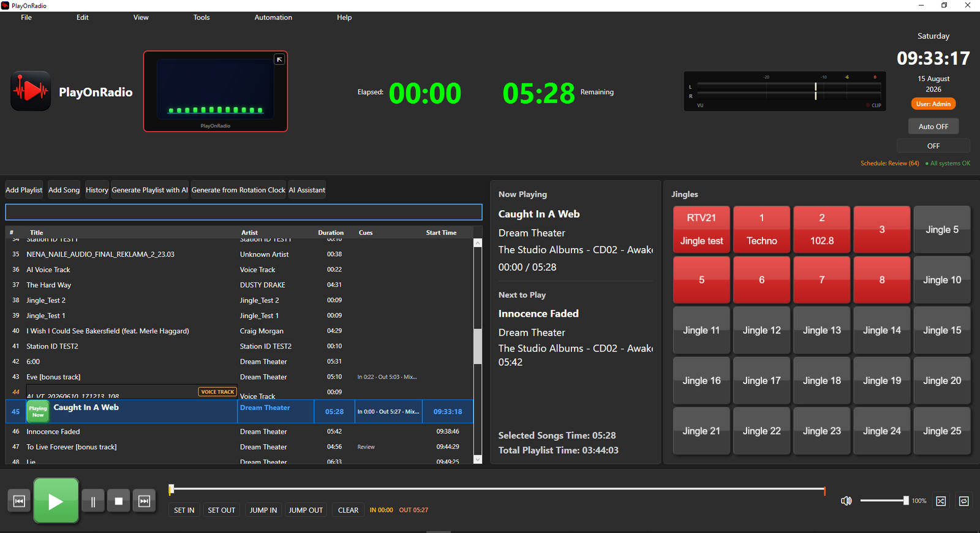This screenshot has width=980, height=533.
Task: Click the crossed-box icon beside volume percentage
Action: (x=941, y=501)
